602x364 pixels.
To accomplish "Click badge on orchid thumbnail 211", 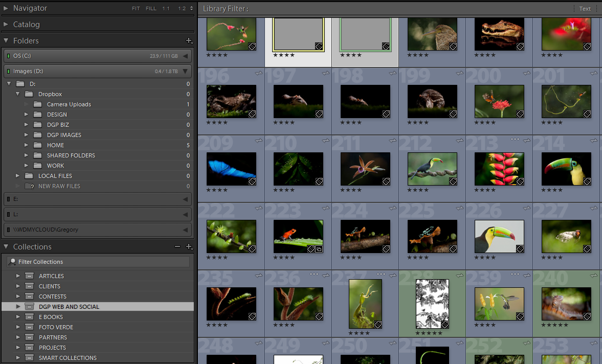I will click(x=386, y=181).
